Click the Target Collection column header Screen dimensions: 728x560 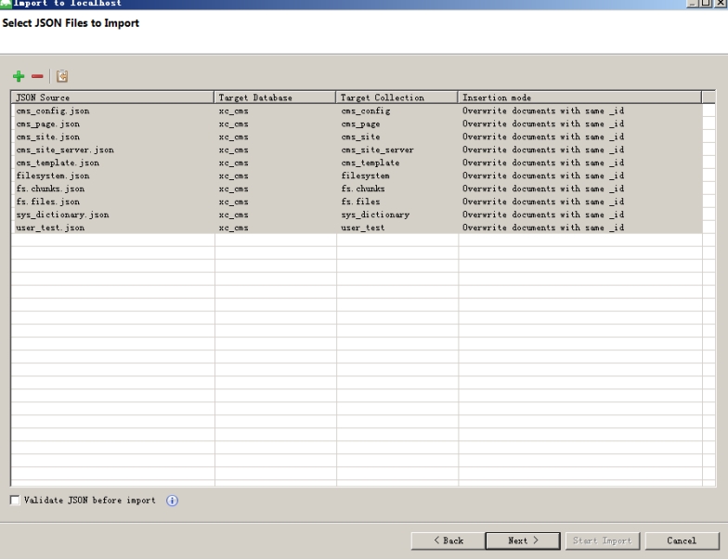point(397,98)
